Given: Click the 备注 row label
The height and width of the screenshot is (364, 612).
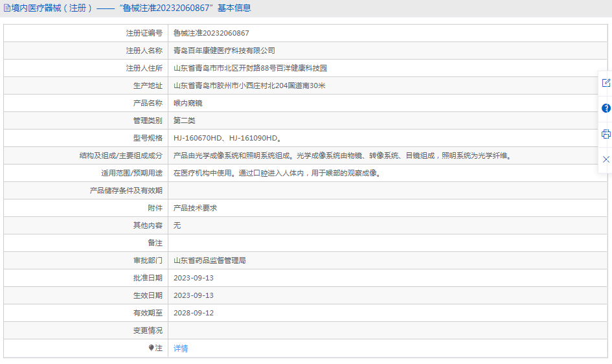Looking at the screenshot, I should pyautogui.click(x=155, y=243).
